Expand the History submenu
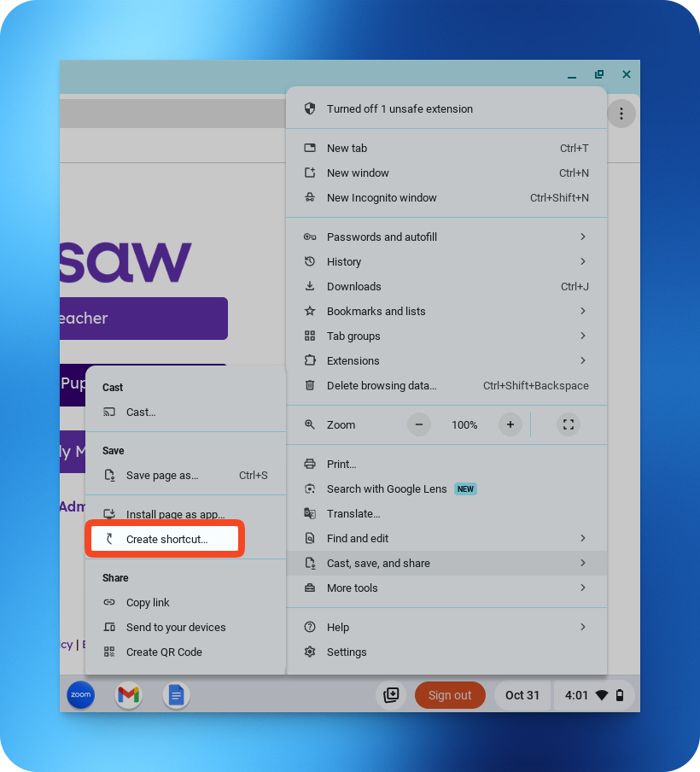Image resolution: width=700 pixels, height=772 pixels. (344, 261)
